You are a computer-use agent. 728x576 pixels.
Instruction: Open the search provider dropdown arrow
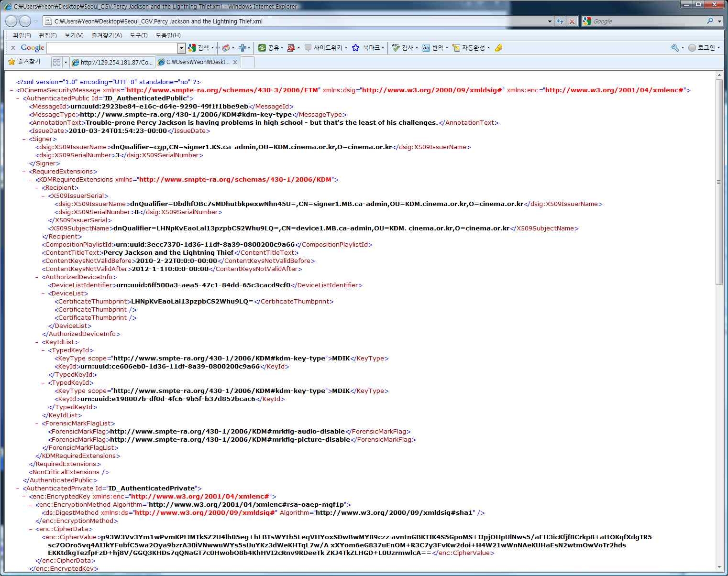719,21
